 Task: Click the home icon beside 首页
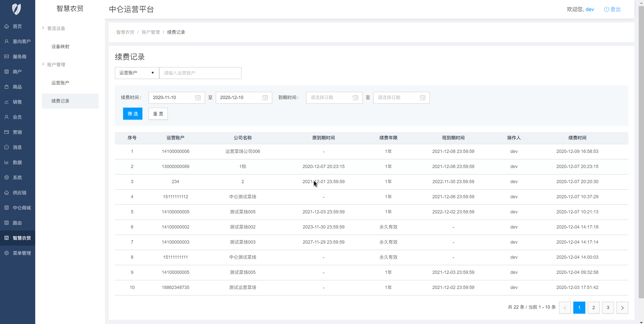[7, 26]
